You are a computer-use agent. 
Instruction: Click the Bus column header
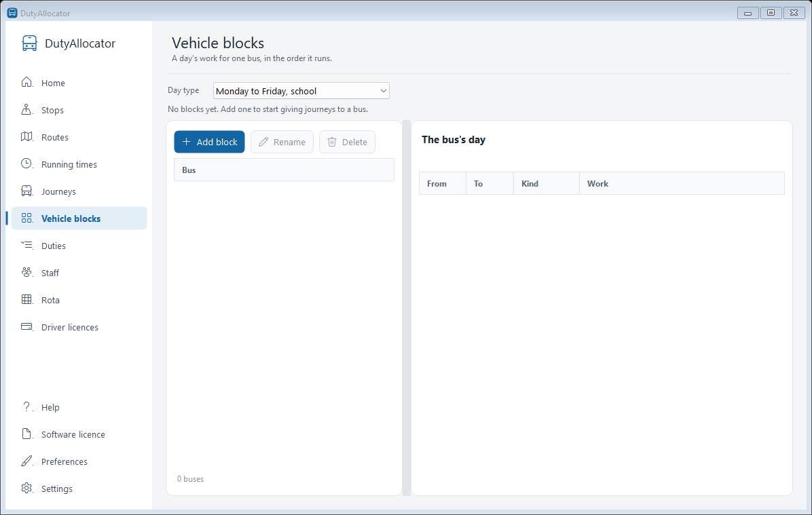284,170
